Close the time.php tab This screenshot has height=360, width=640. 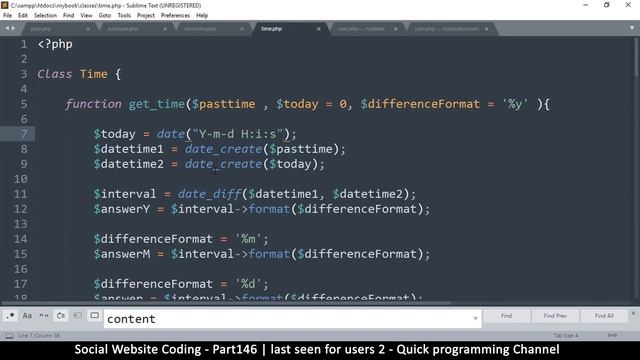(x=318, y=29)
